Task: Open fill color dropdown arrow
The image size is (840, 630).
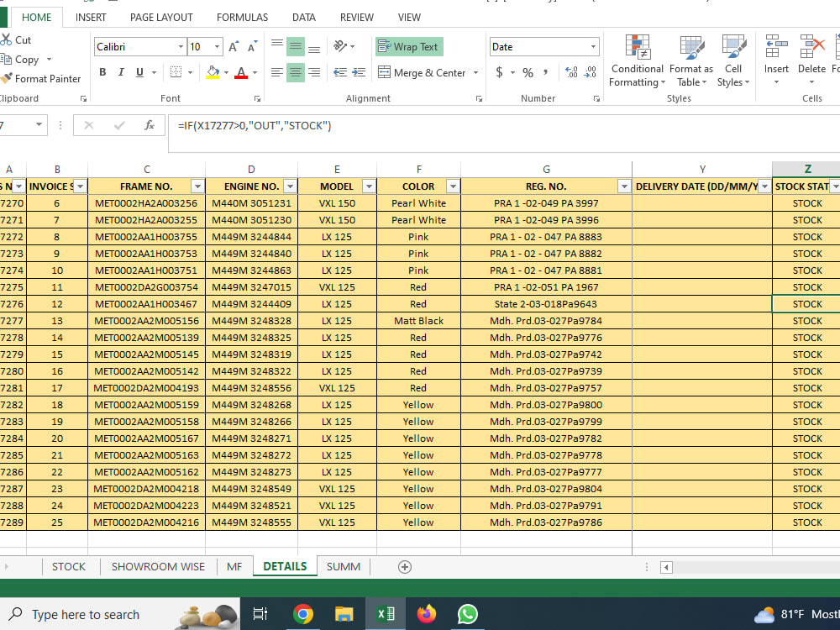Action: [x=226, y=72]
